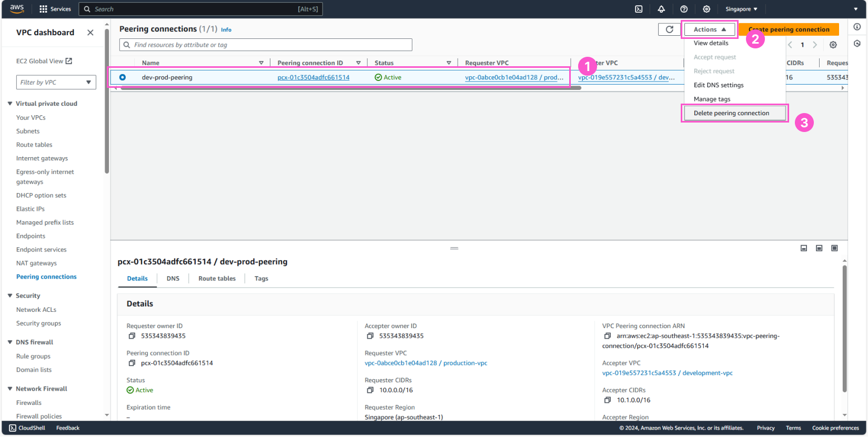Image resolution: width=868 pixels, height=437 pixels.
Task: Grab the split panel resize handle
Action: pos(455,248)
